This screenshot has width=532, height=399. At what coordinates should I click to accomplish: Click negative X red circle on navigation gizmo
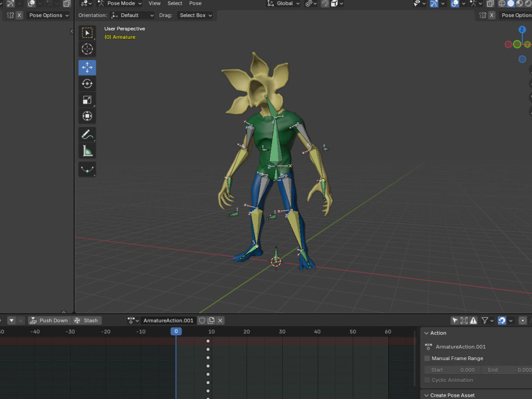tap(508, 45)
